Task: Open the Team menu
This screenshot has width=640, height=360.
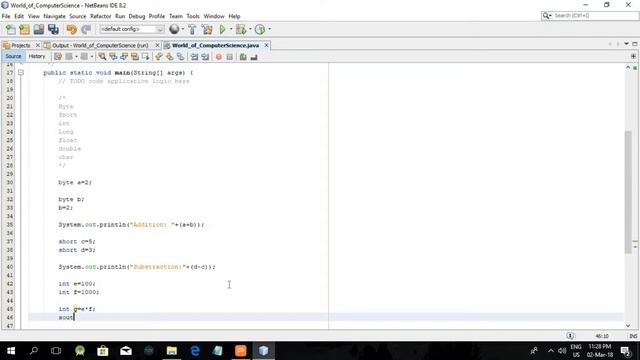Action: pos(176,16)
